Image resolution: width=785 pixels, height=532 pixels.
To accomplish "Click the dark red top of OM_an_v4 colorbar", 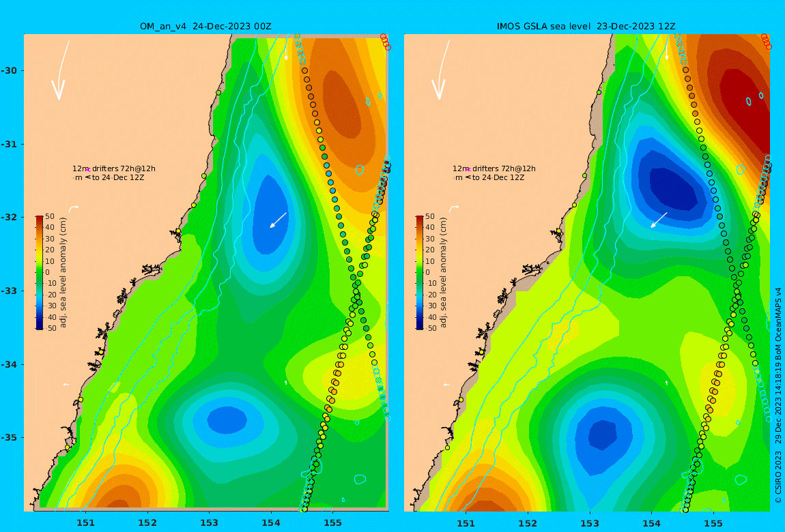I will [x=39, y=218].
